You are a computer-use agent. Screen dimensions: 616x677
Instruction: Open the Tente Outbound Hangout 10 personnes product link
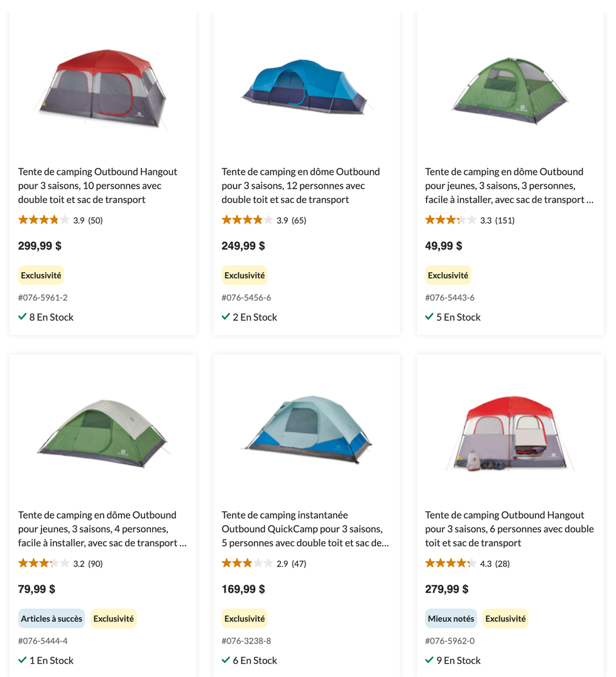[x=97, y=185]
